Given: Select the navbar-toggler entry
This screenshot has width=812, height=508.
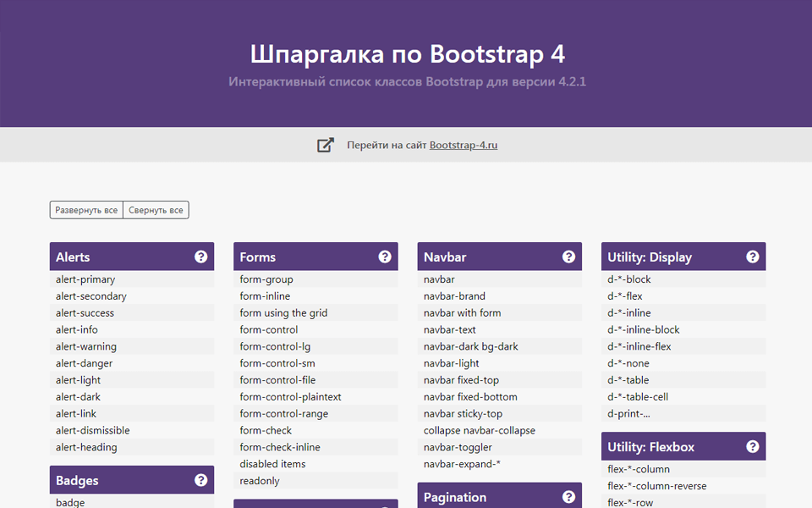Looking at the screenshot, I should tap(499, 447).
